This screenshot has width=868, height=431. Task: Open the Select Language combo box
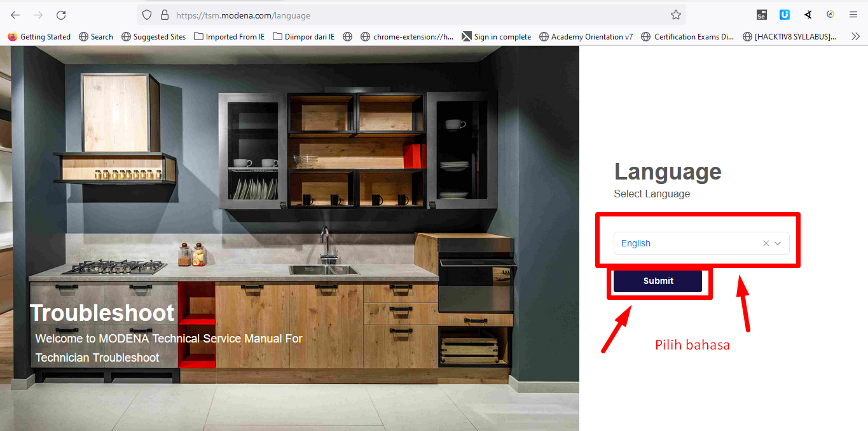[x=687, y=243]
